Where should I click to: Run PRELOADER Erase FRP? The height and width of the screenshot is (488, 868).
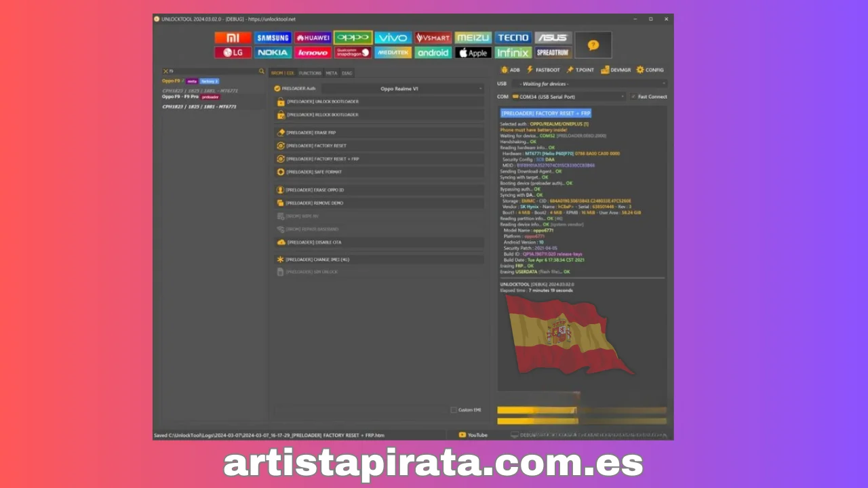[x=380, y=132]
